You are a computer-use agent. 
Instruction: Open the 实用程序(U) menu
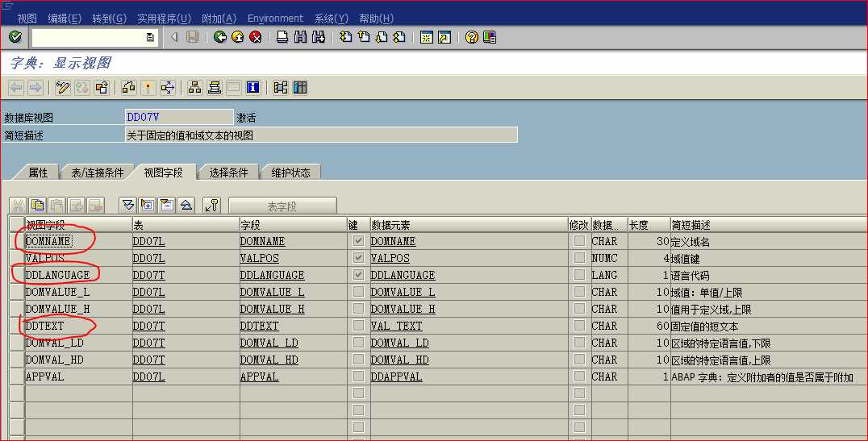[164, 19]
